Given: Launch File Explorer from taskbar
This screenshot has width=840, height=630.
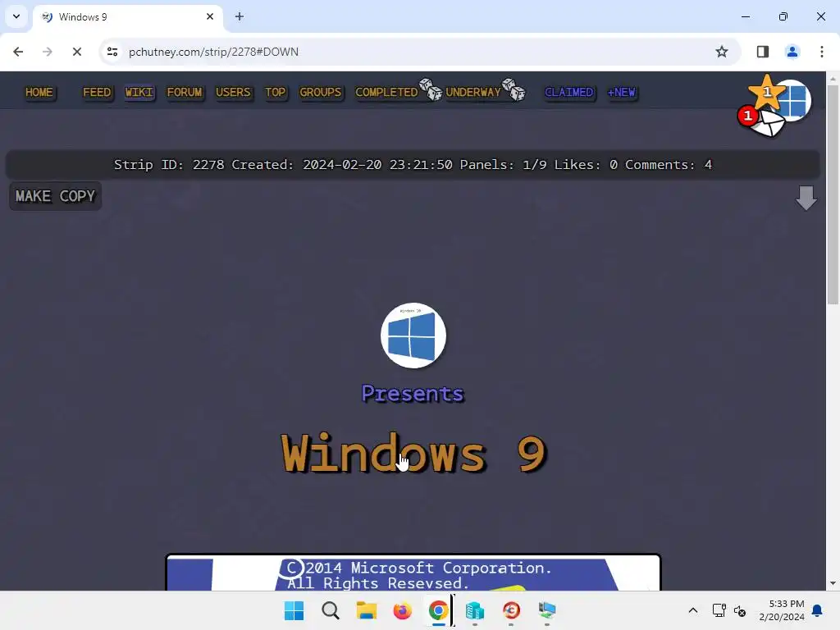Looking at the screenshot, I should (367, 610).
